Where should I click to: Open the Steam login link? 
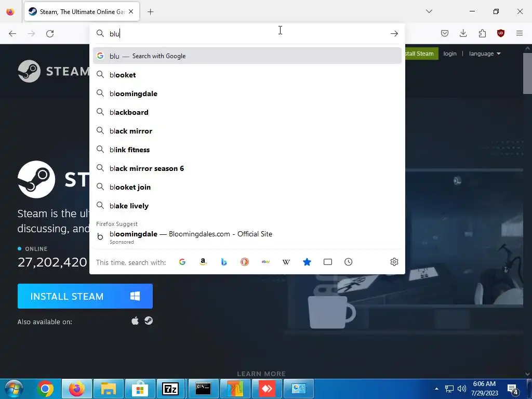450,54
